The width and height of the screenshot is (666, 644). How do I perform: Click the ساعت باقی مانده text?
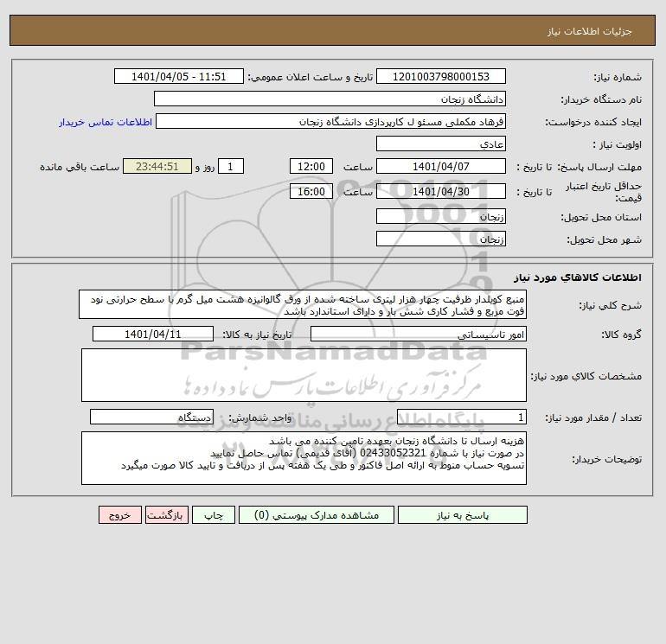point(80,167)
